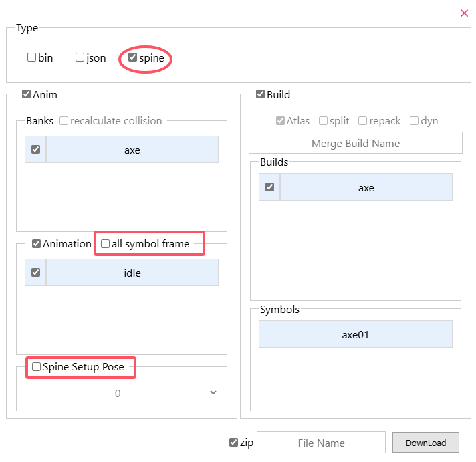Select the axe bank row
This screenshot has width=476, height=462.
click(132, 150)
